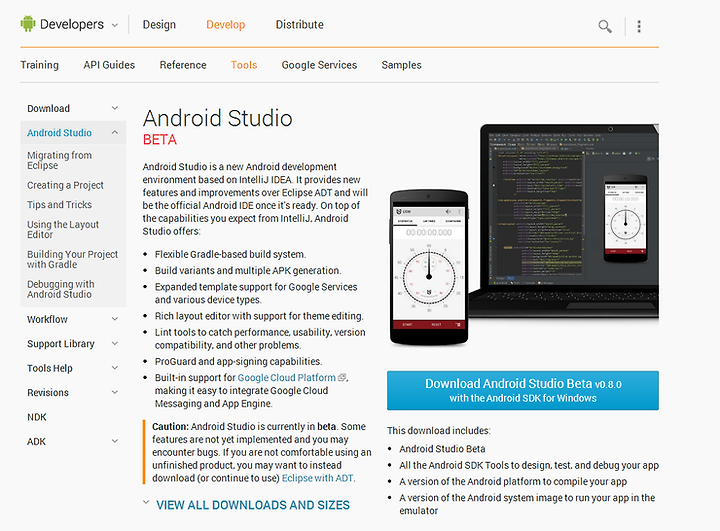Expand the Workflow sidebar section
720x531 pixels.
point(115,319)
